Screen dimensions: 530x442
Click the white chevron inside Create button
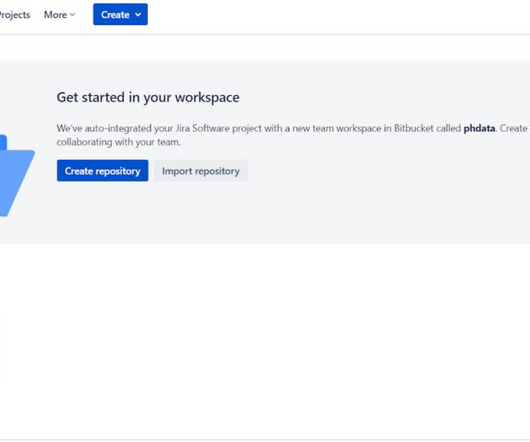click(x=138, y=15)
